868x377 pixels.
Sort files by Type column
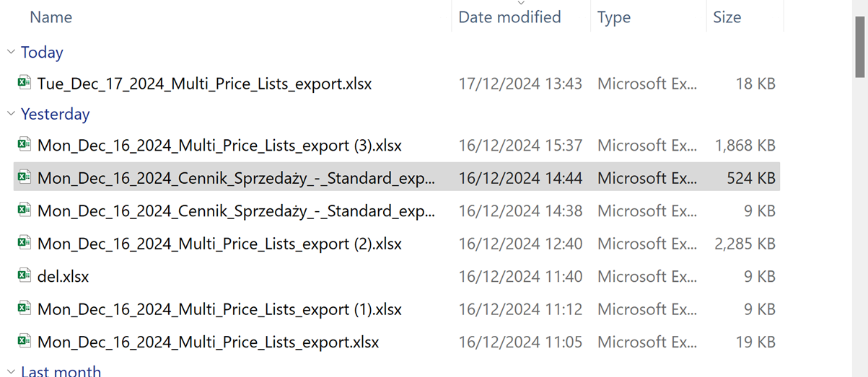pos(614,17)
